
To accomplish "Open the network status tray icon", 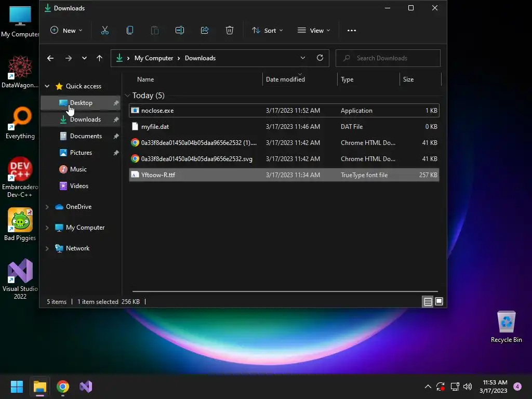I will point(455,387).
